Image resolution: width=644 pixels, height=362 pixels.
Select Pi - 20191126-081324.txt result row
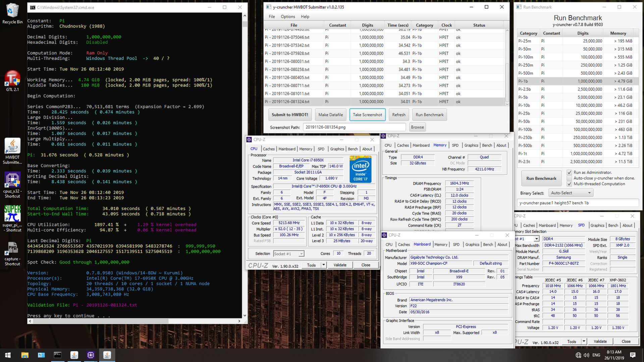384,102
